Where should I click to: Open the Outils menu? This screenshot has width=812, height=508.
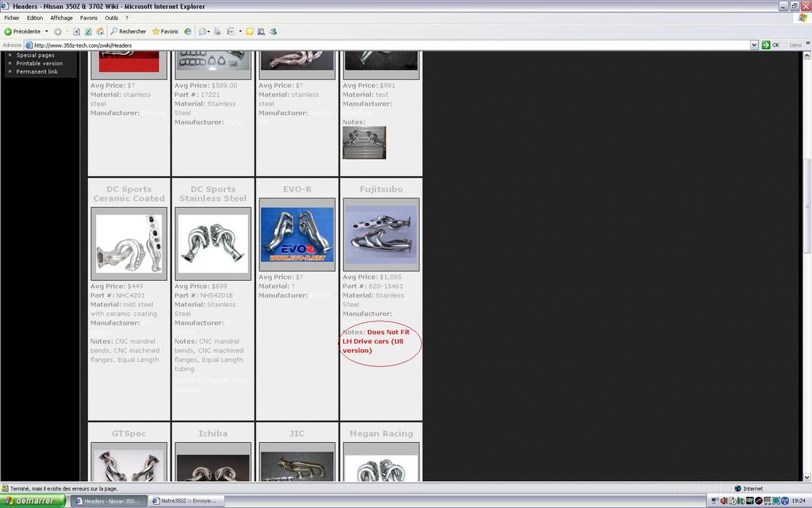(x=111, y=17)
